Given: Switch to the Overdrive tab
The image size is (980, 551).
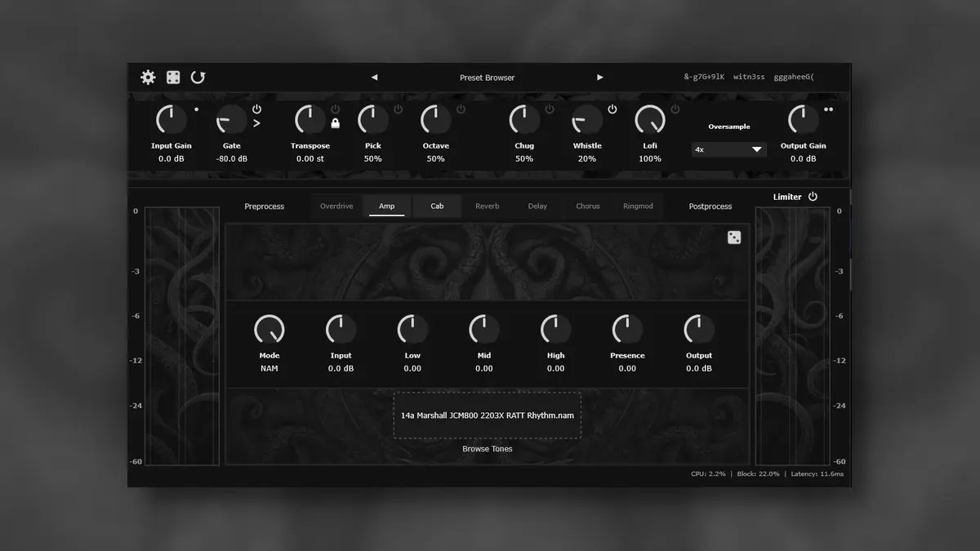Looking at the screenshot, I should pyautogui.click(x=336, y=206).
